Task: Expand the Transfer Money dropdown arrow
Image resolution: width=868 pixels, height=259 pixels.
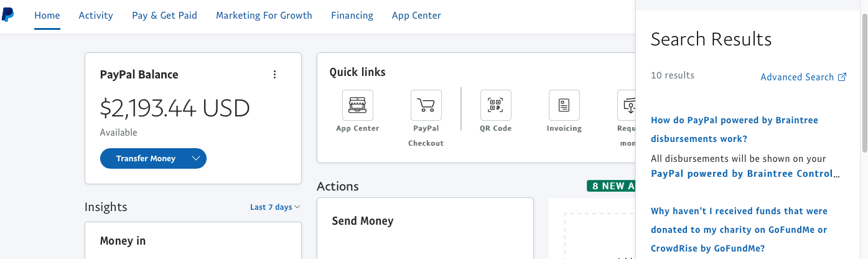Action: [x=196, y=159]
